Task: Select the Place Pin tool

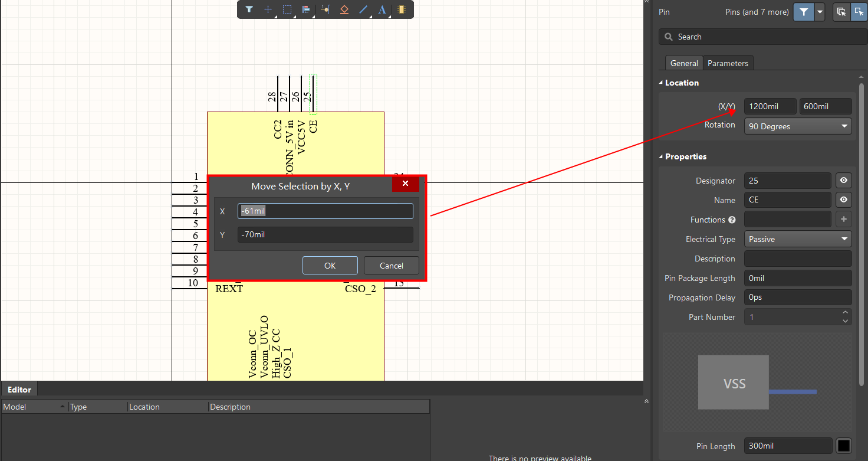Action: (325, 9)
